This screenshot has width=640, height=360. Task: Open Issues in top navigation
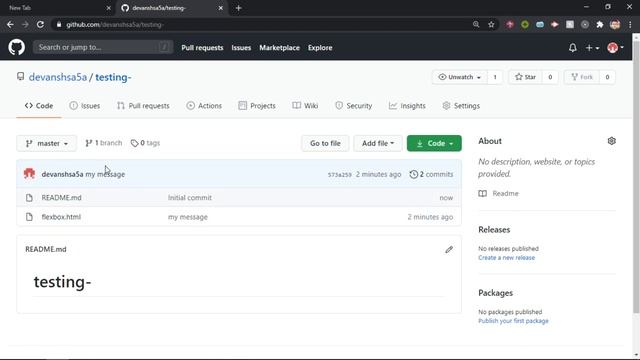[x=241, y=48]
